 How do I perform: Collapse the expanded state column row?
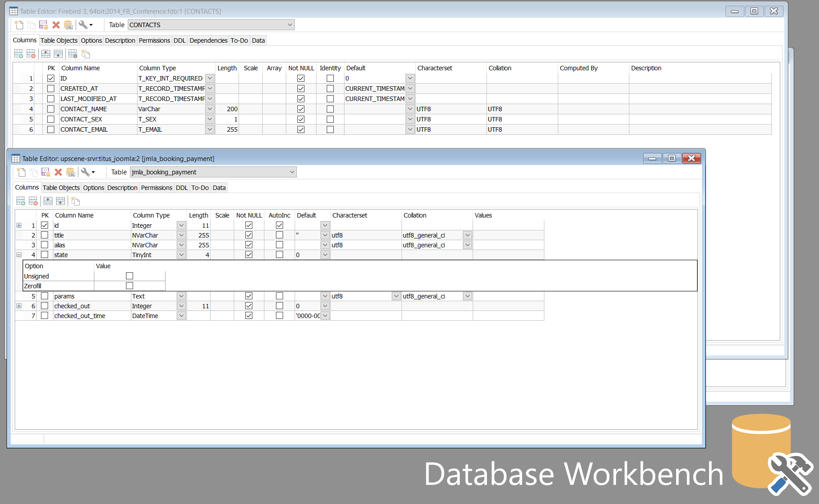pos(19,255)
